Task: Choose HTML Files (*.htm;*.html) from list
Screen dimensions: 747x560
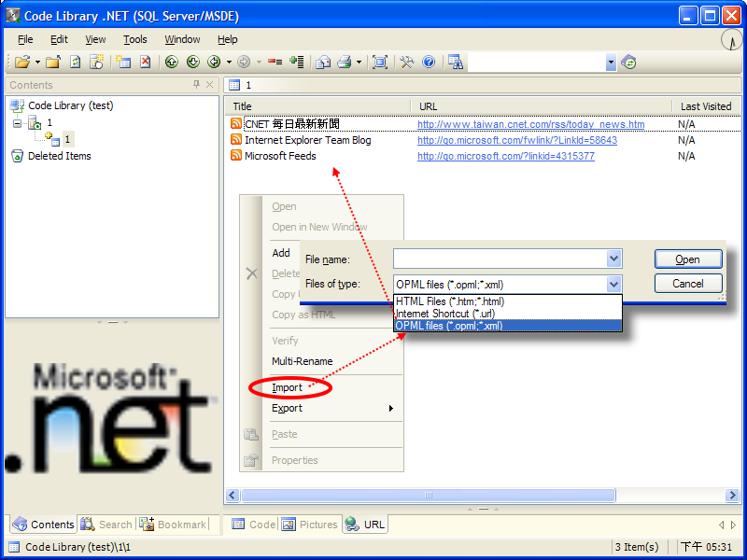Action: tap(508, 301)
